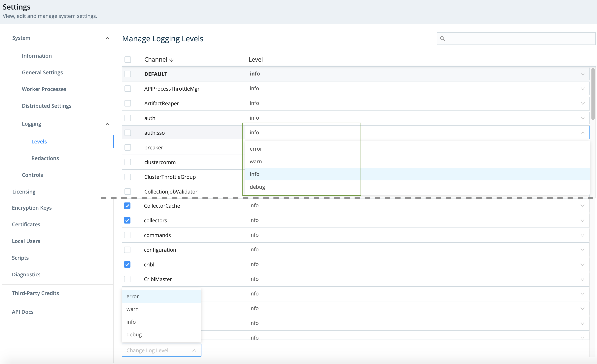The image size is (597, 364).
Task: Uncheck the collectors checkbox
Action: pyautogui.click(x=127, y=221)
